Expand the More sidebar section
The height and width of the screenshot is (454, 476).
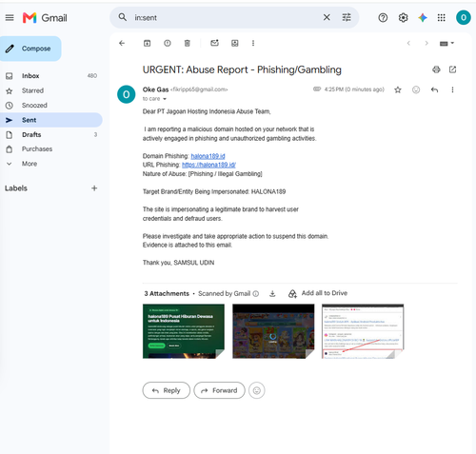tap(50, 164)
